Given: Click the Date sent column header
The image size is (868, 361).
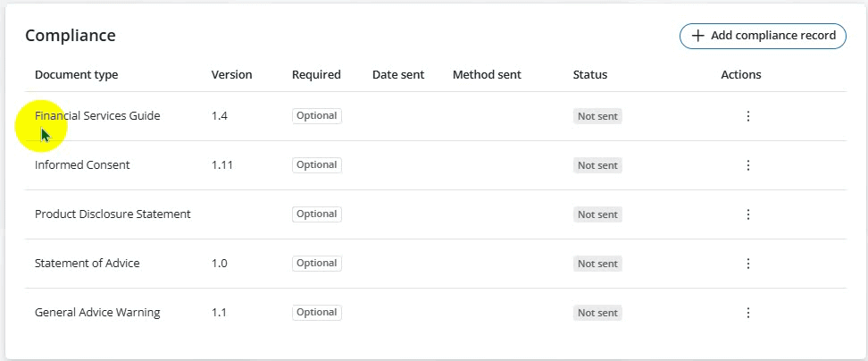Looking at the screenshot, I should (398, 75).
